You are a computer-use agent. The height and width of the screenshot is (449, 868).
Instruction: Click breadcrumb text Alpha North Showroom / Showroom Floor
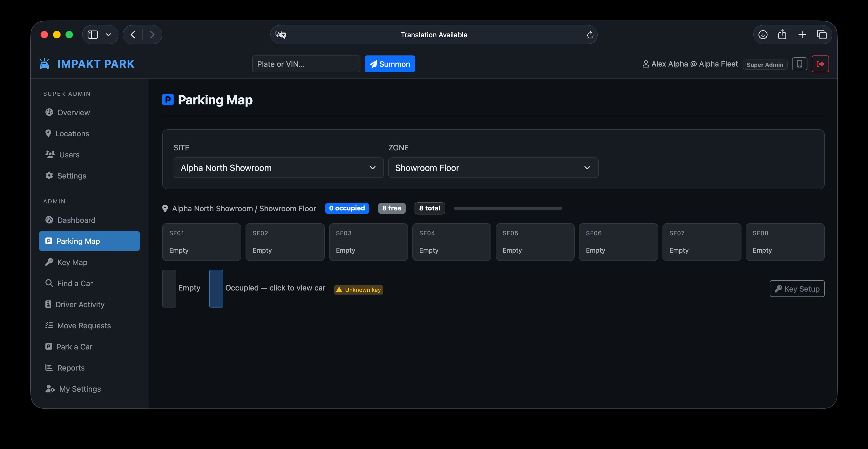(x=244, y=208)
